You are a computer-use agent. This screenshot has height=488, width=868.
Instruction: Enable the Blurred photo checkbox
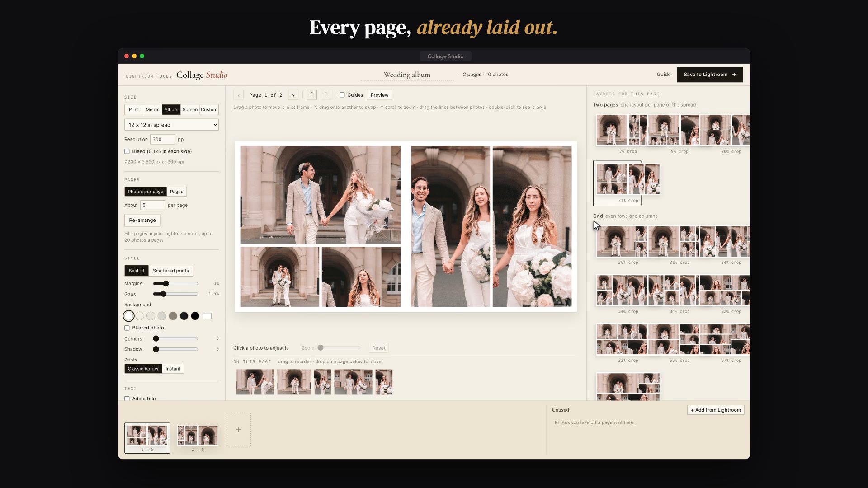click(127, 328)
